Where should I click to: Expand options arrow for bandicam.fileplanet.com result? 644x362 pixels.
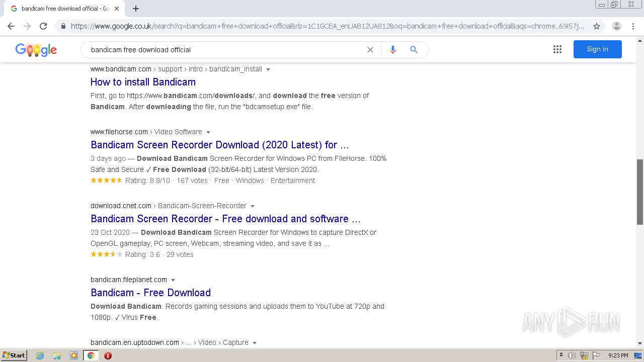click(173, 280)
